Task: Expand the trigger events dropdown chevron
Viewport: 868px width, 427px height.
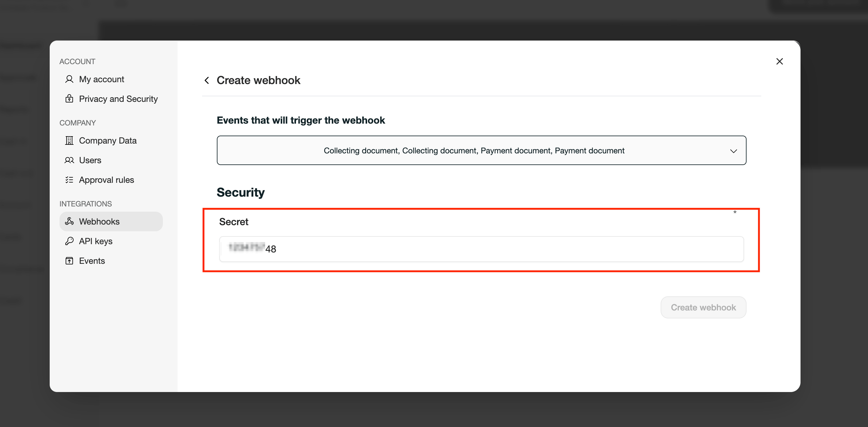Action: tap(733, 151)
